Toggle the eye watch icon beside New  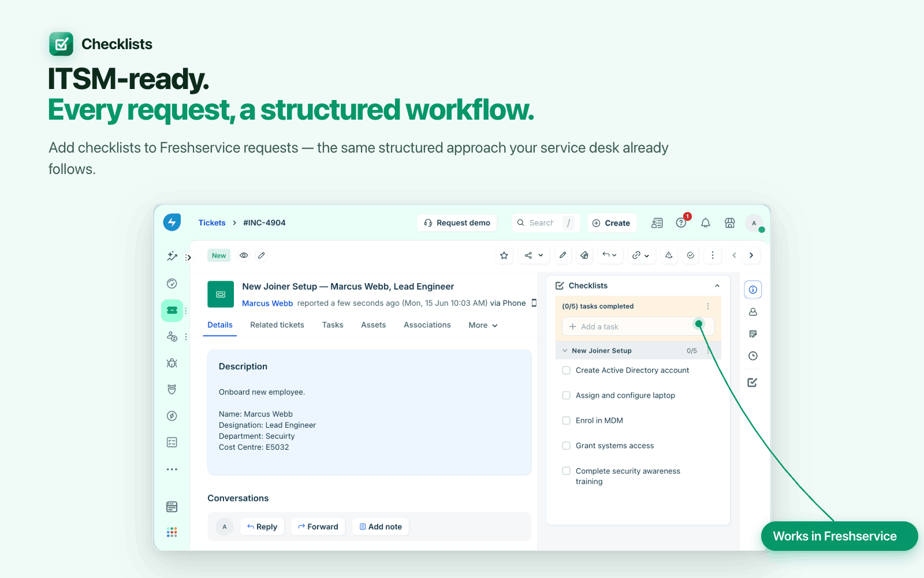tap(244, 255)
